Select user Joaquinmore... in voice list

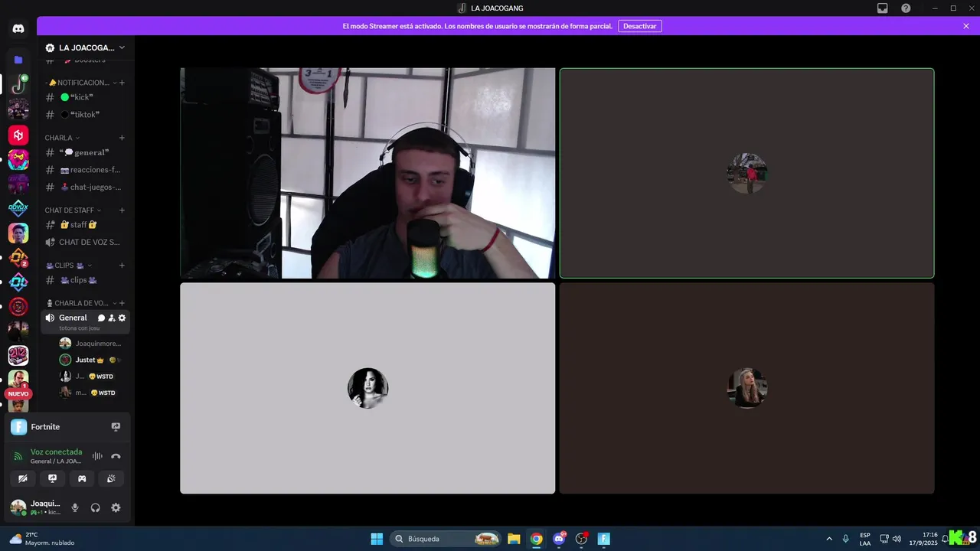[x=90, y=344]
